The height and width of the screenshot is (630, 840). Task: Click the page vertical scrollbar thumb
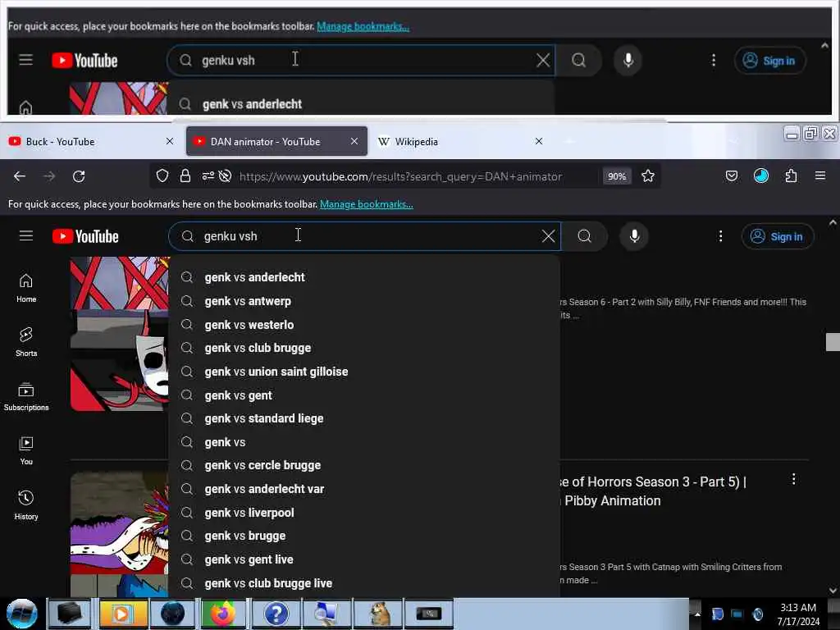pos(833,342)
